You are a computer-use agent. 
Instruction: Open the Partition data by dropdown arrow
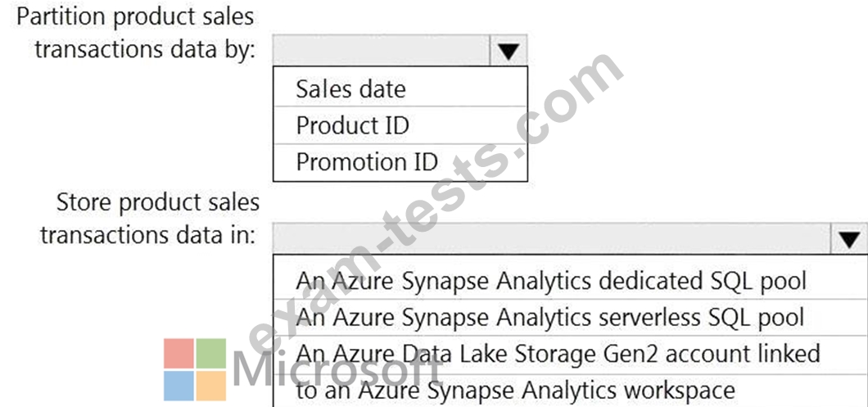[x=509, y=51]
